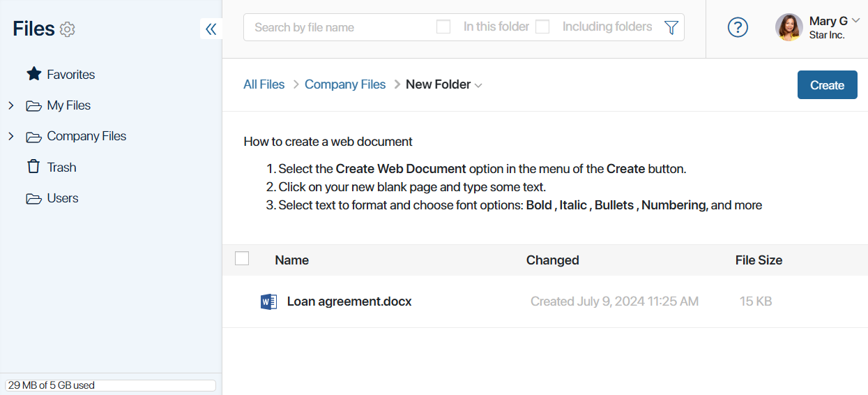Click the Company Files folder icon
The height and width of the screenshot is (395, 868).
(33, 137)
